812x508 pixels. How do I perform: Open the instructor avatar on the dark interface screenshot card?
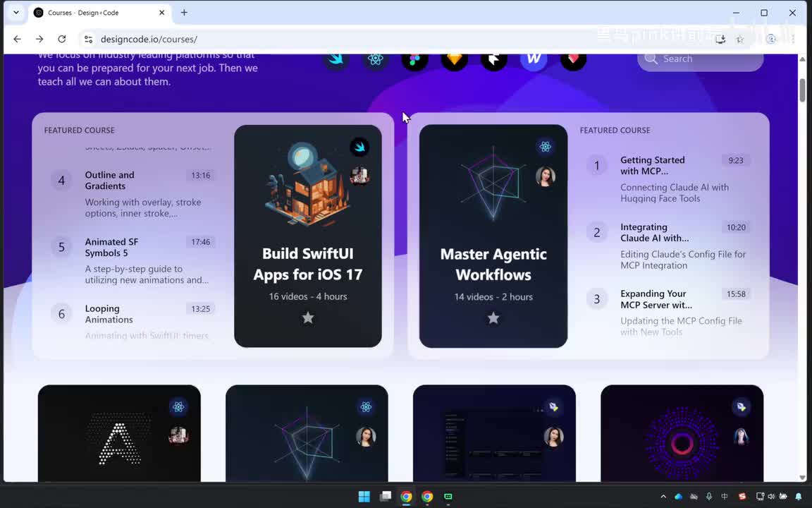[553, 436]
